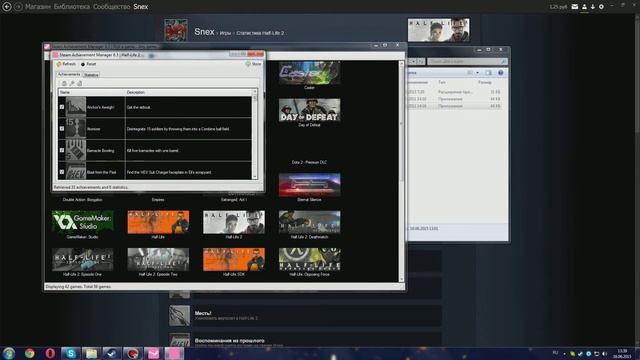Viewport: 640px width, 360px height.
Task: Open the orange Half-Life game tile
Action: [158, 222]
